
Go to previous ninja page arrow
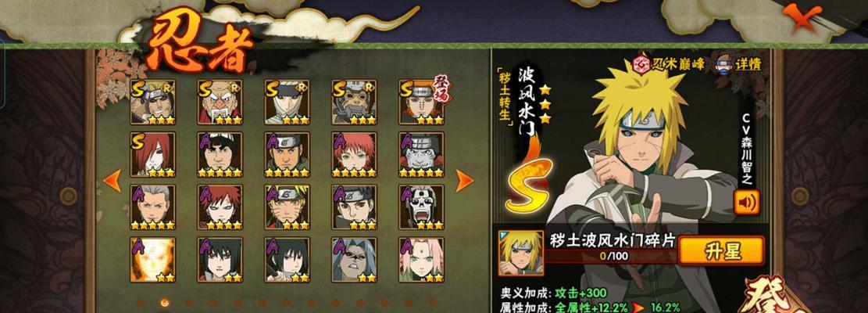(x=113, y=181)
